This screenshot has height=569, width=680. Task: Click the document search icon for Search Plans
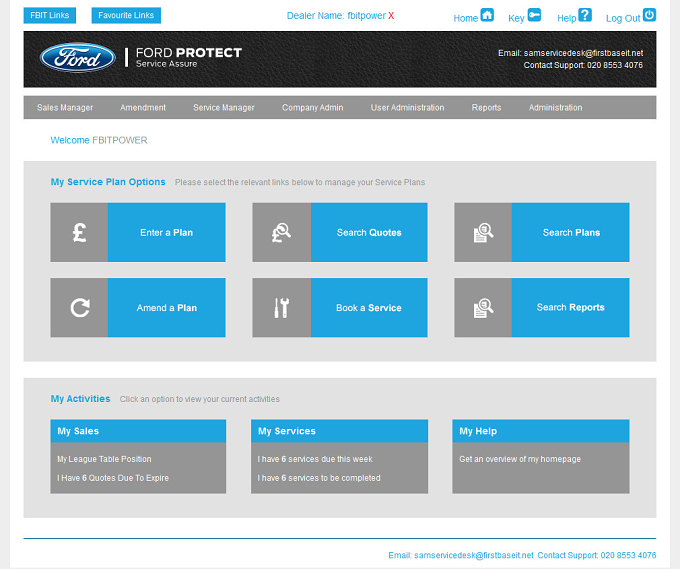click(483, 232)
